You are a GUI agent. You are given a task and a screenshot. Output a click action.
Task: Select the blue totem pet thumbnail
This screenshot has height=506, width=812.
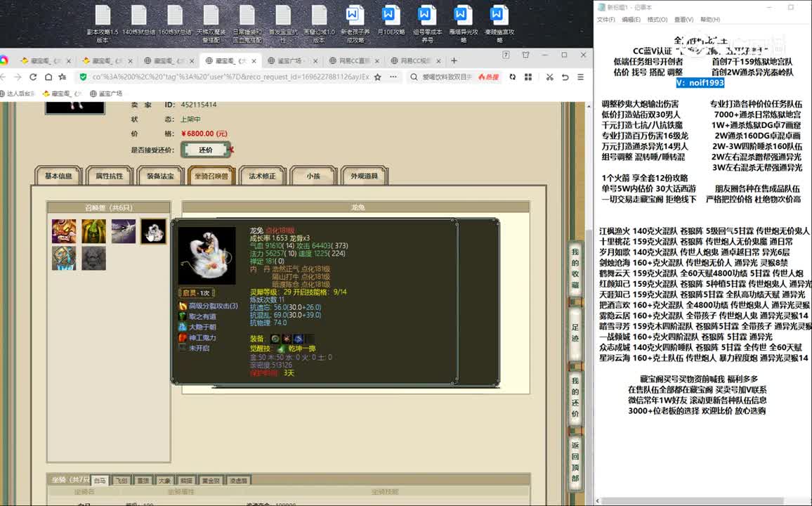[64, 258]
